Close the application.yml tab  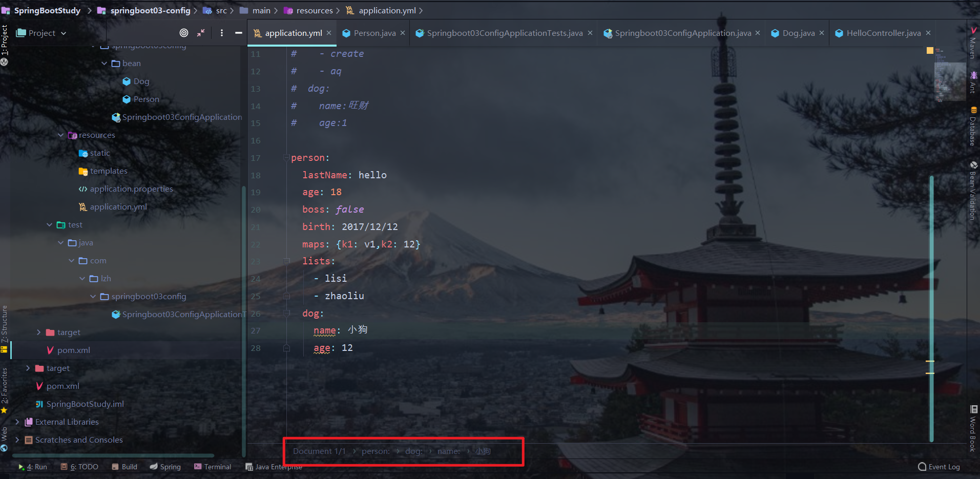(x=329, y=33)
